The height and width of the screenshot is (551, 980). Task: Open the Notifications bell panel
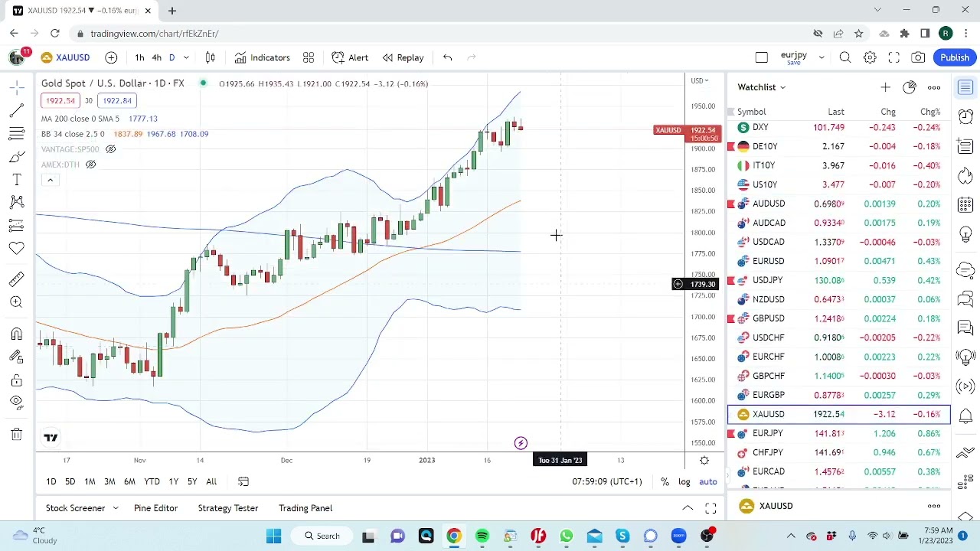[x=965, y=416]
